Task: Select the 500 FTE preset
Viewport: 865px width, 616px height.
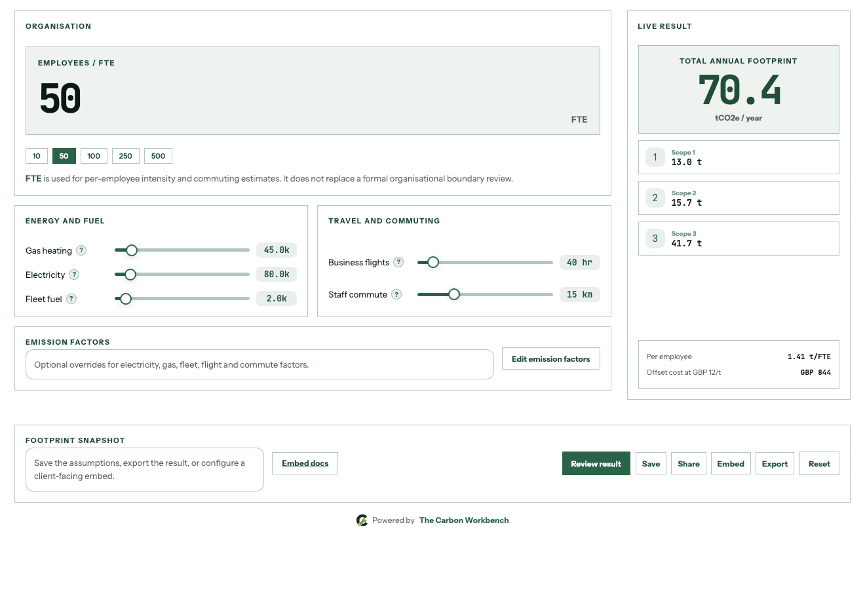Action: pos(158,156)
